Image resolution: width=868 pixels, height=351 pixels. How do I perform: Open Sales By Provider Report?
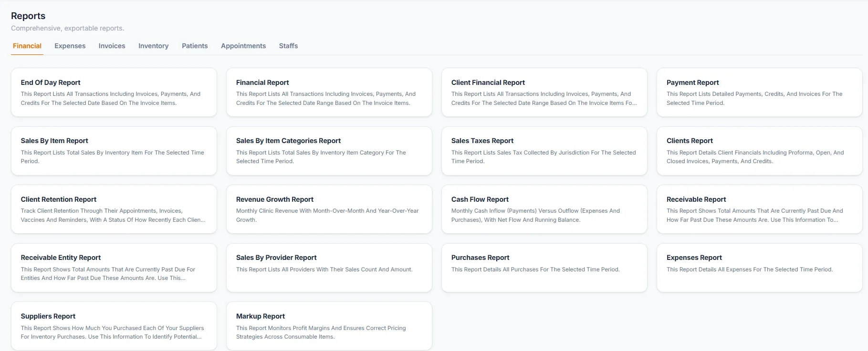[x=329, y=268]
